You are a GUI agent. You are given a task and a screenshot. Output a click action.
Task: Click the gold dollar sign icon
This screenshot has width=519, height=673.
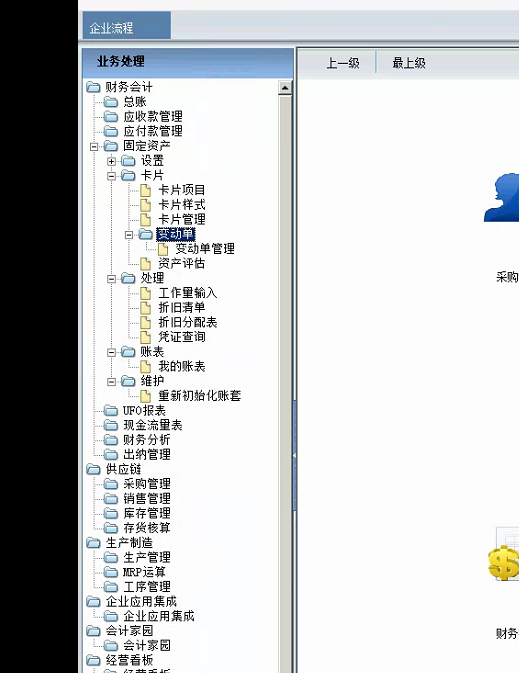[x=503, y=562]
